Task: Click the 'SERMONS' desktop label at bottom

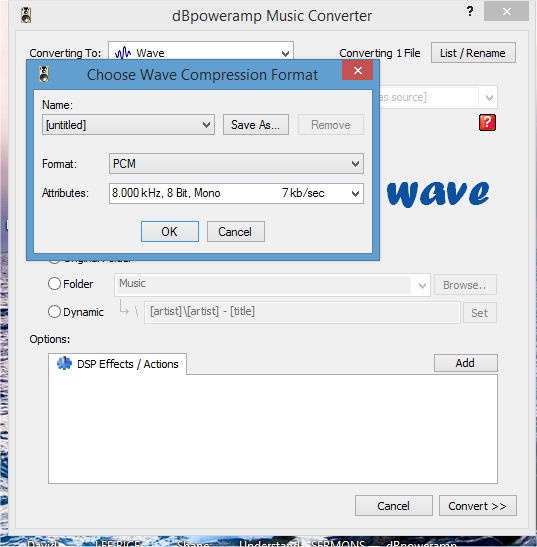Action: point(338,543)
